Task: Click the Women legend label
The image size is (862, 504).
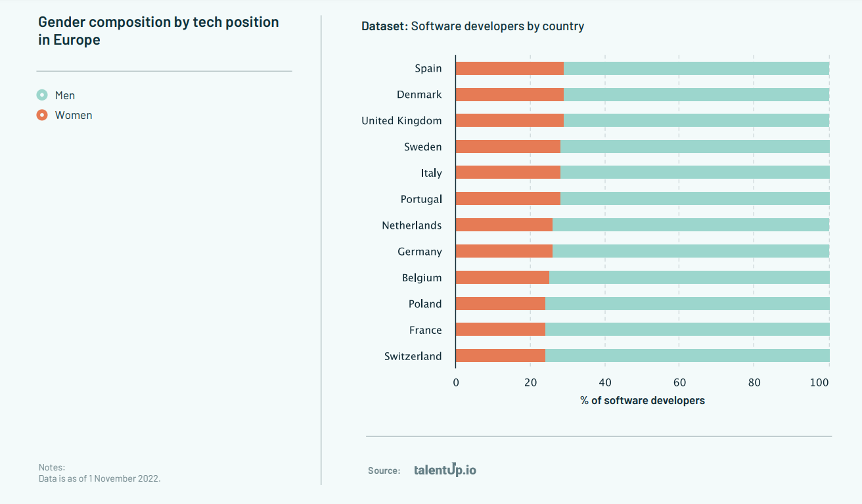Action: [x=74, y=115]
